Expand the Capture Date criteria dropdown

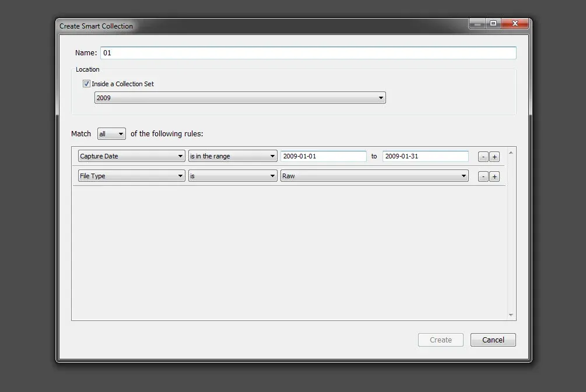131,156
